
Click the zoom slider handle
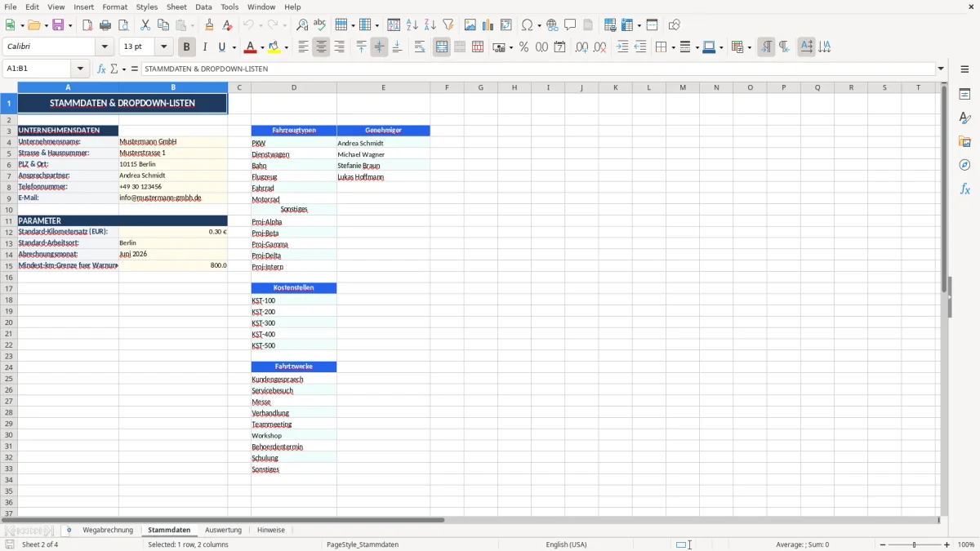pyautogui.click(x=915, y=544)
